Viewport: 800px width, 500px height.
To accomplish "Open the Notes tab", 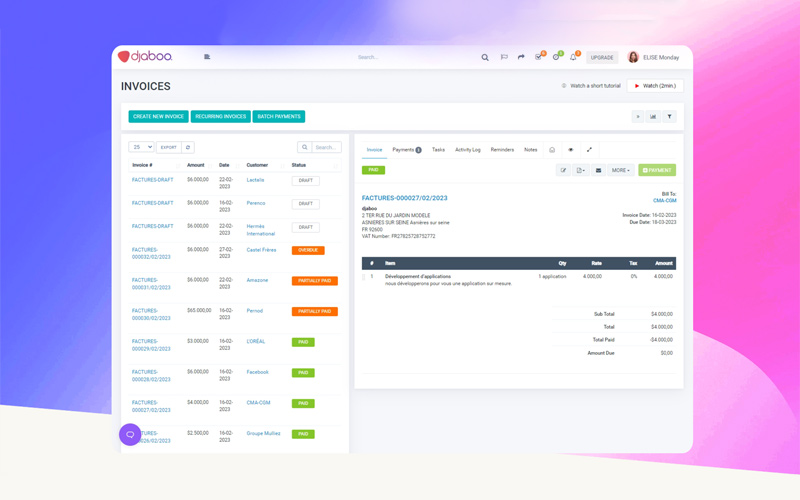I will click(531, 150).
